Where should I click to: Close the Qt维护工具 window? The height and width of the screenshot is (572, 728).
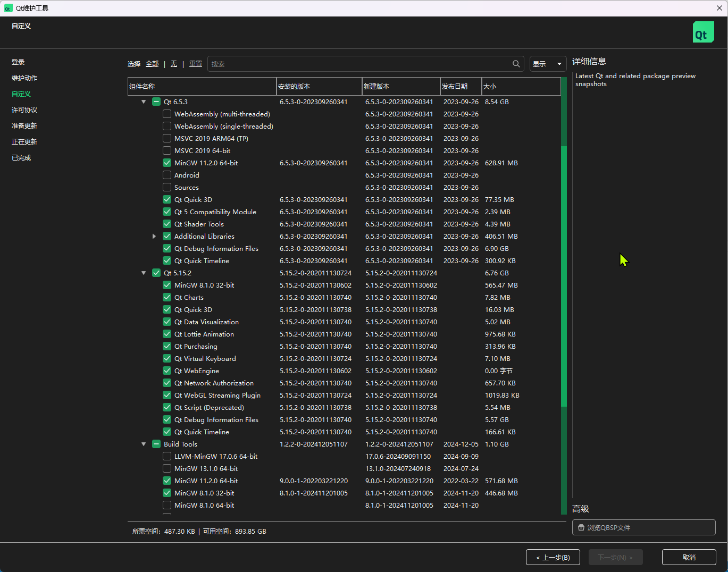(719, 8)
